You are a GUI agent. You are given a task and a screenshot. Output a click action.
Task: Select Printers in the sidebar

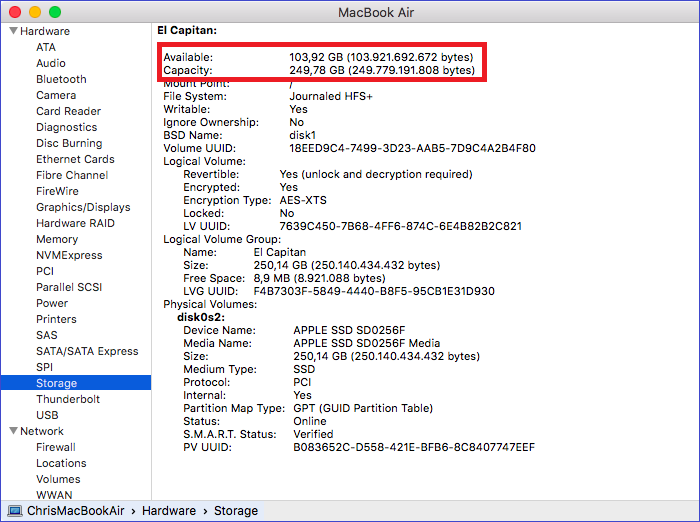click(x=56, y=319)
